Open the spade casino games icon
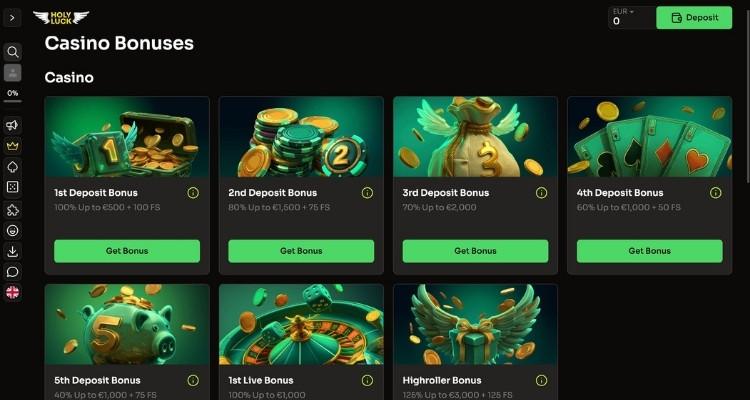The width and height of the screenshot is (750, 400). [12, 167]
